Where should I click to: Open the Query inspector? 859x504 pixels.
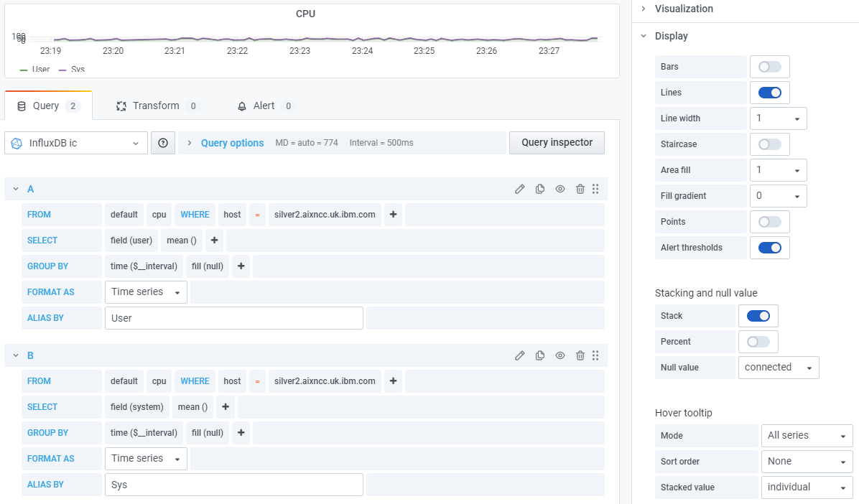click(x=557, y=142)
